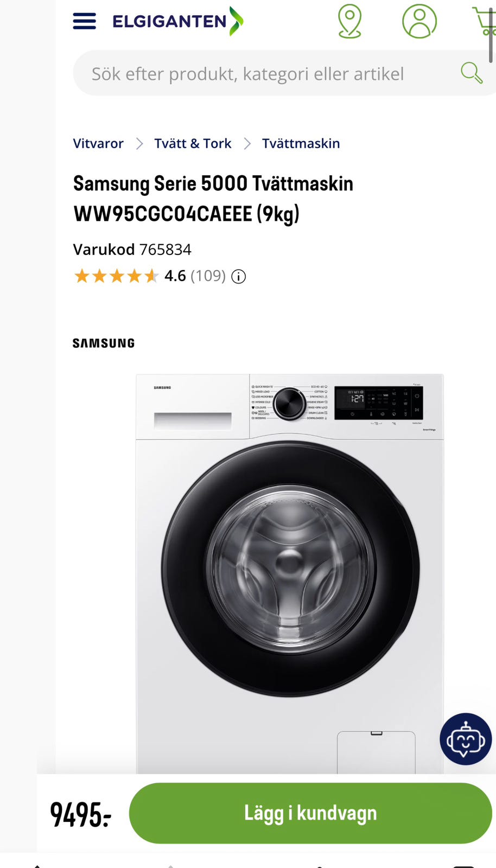Open the hamburger menu

[84, 21]
